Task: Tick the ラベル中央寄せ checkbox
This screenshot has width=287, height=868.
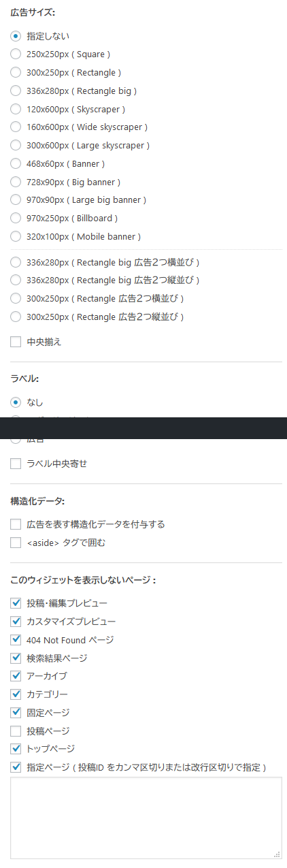Action: (16, 464)
